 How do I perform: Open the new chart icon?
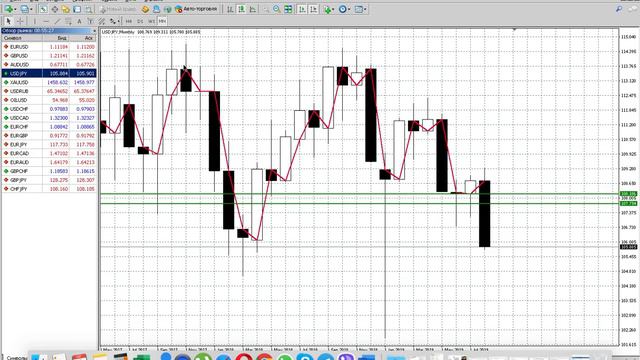[8, 9]
